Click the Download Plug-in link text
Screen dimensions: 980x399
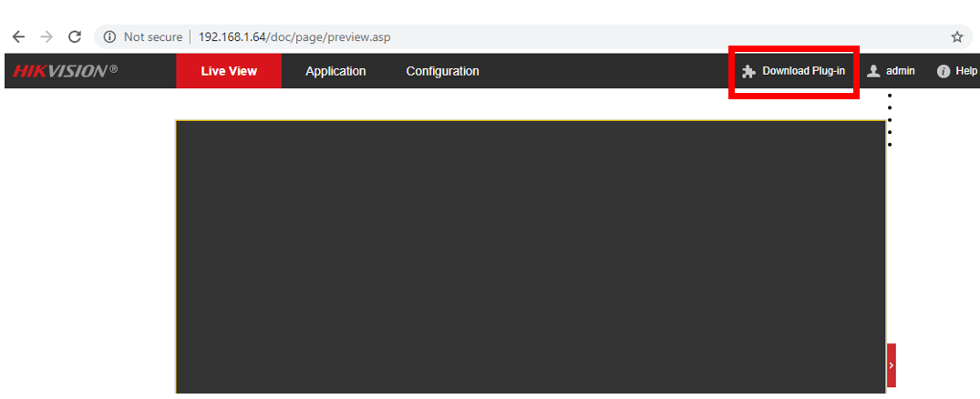pyautogui.click(x=803, y=71)
